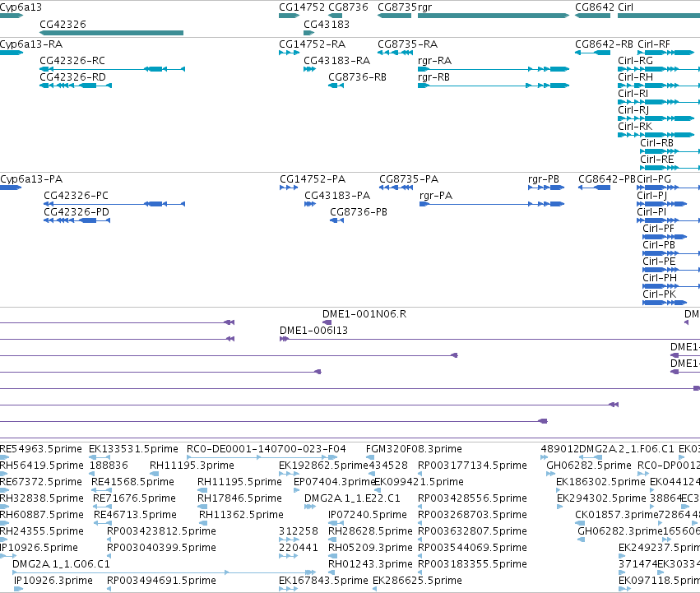Click the CG42326-RC transcript
Viewport: 700px width, 593px height.
point(112,69)
